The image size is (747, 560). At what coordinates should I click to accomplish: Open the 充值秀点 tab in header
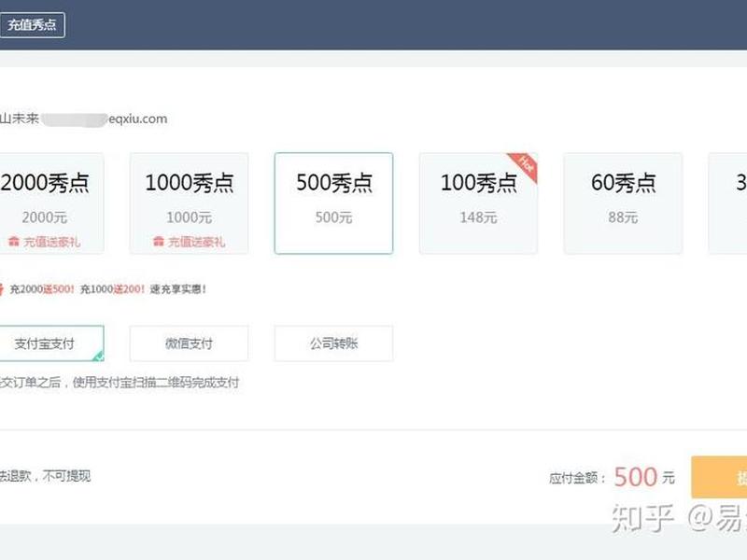[x=32, y=25]
